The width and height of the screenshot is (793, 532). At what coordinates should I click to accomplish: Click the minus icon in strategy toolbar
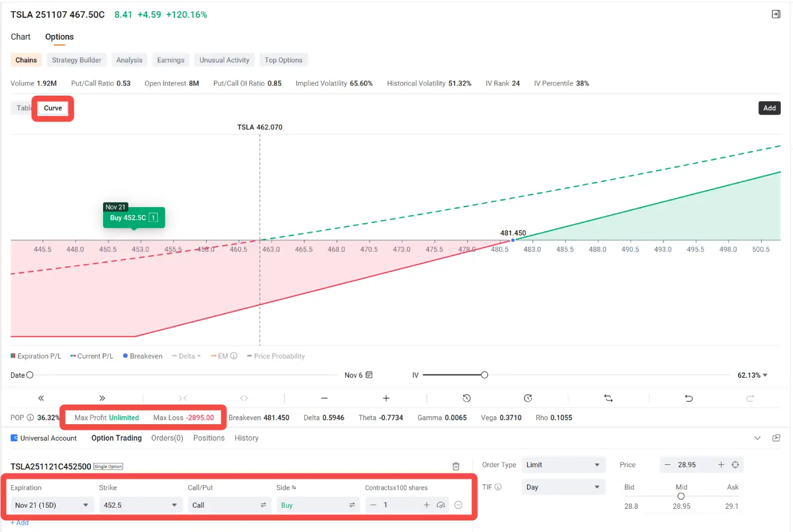325,398
